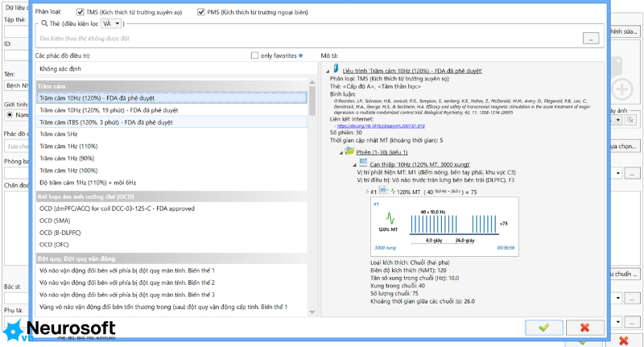Screen dimensions: 644x347
Task: Confirm selection with green checkmark button
Action: tap(544, 328)
